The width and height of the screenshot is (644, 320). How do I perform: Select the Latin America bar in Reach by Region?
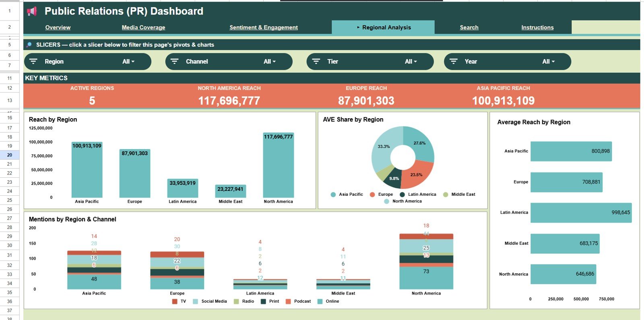(183, 188)
